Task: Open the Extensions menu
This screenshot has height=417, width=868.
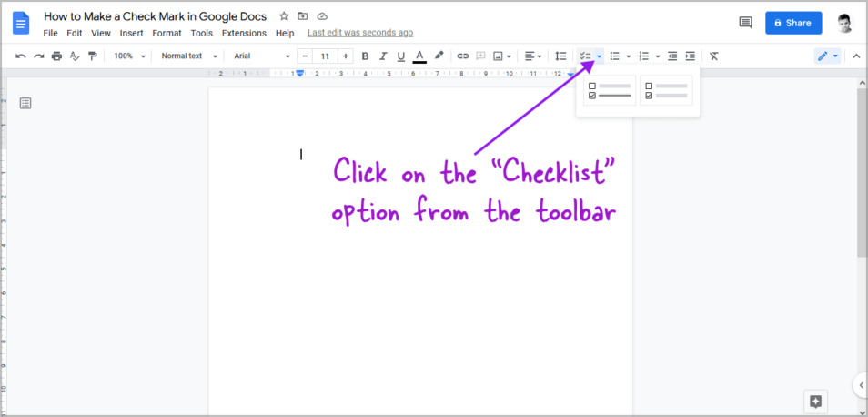Action: (244, 33)
